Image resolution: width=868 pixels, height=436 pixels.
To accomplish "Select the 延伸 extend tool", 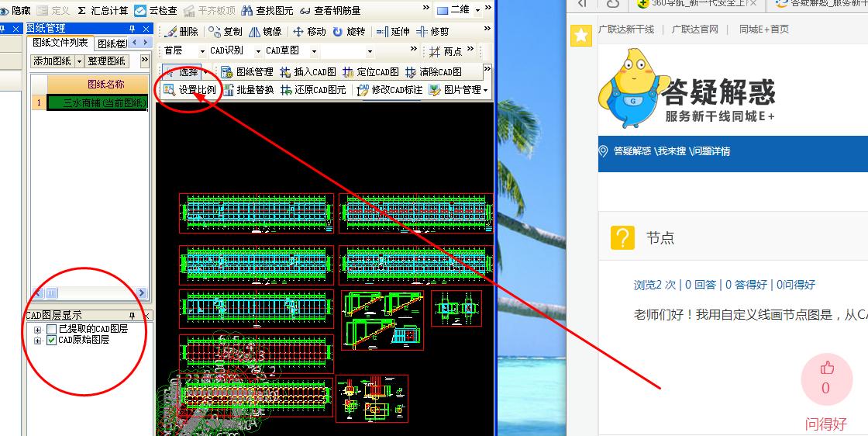I will click(x=392, y=32).
